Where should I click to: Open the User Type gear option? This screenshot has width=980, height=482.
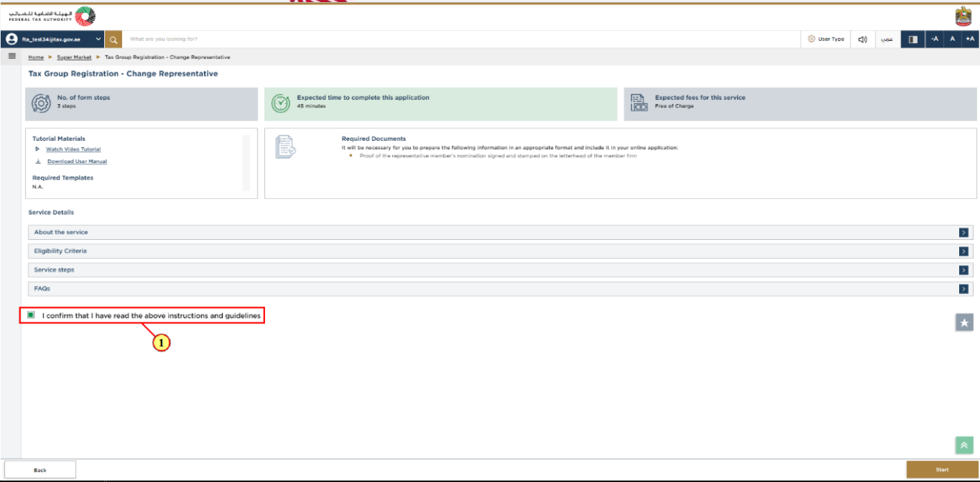826,40
